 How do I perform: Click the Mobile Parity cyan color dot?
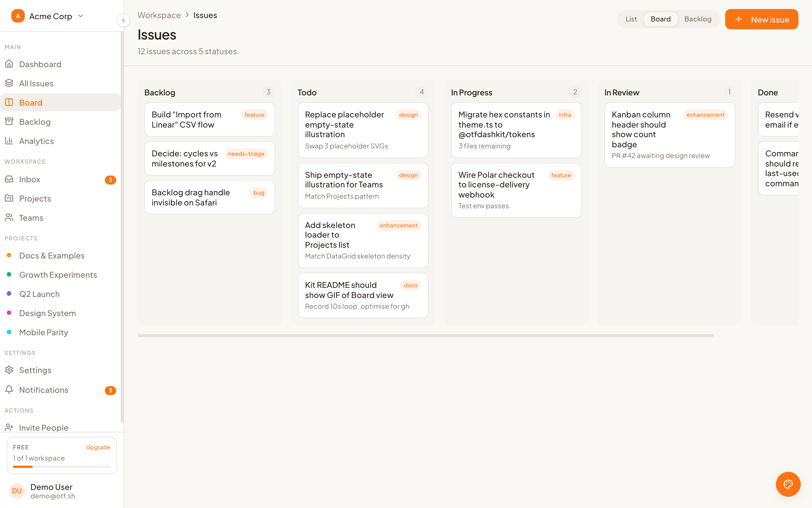click(x=9, y=332)
